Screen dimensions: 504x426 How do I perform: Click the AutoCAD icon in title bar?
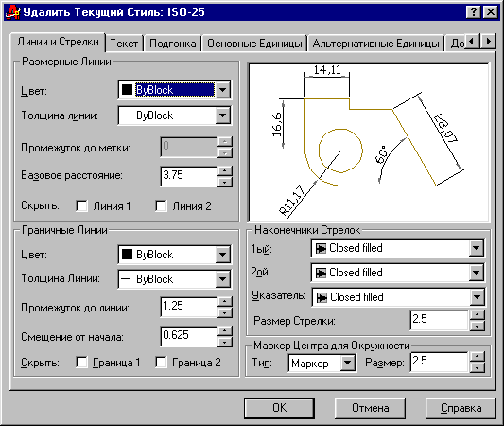(13, 12)
